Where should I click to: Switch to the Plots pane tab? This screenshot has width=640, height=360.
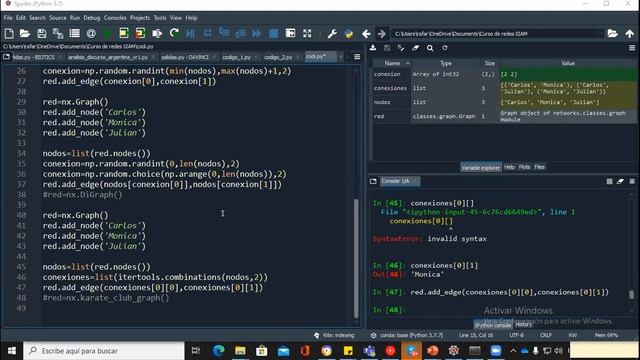click(524, 167)
